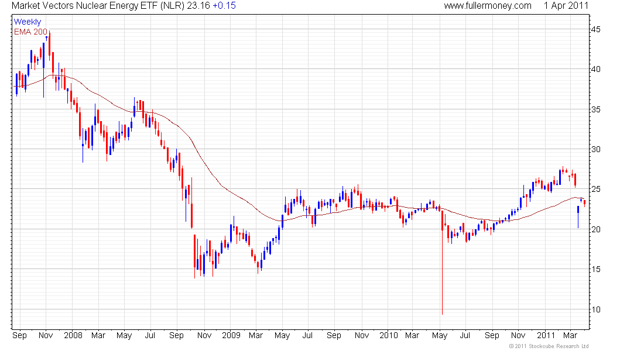Image resolution: width=644 pixels, height=351 pixels.
Task: Click the 30 price axis label
Action: 595,149
